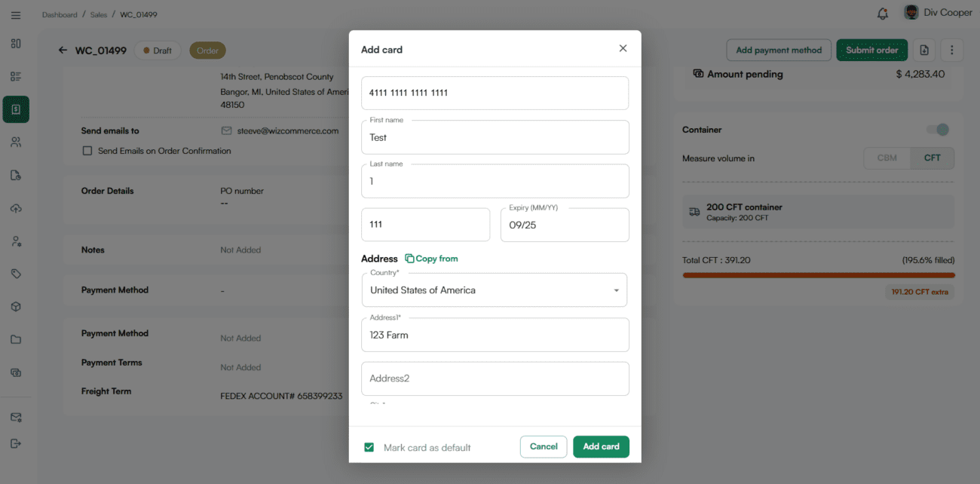This screenshot has width=980, height=484.
Task: Close the Add card dialog
Action: point(623,48)
